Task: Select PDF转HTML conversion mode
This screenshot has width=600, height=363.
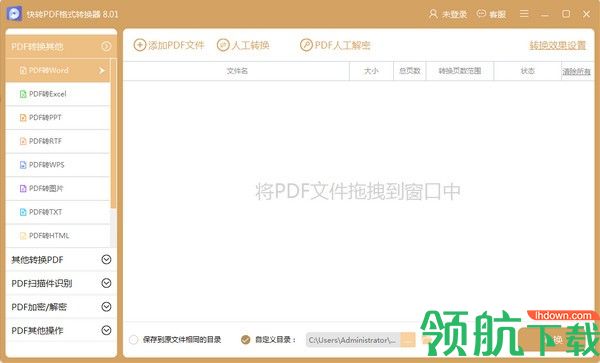Action: tap(58, 236)
